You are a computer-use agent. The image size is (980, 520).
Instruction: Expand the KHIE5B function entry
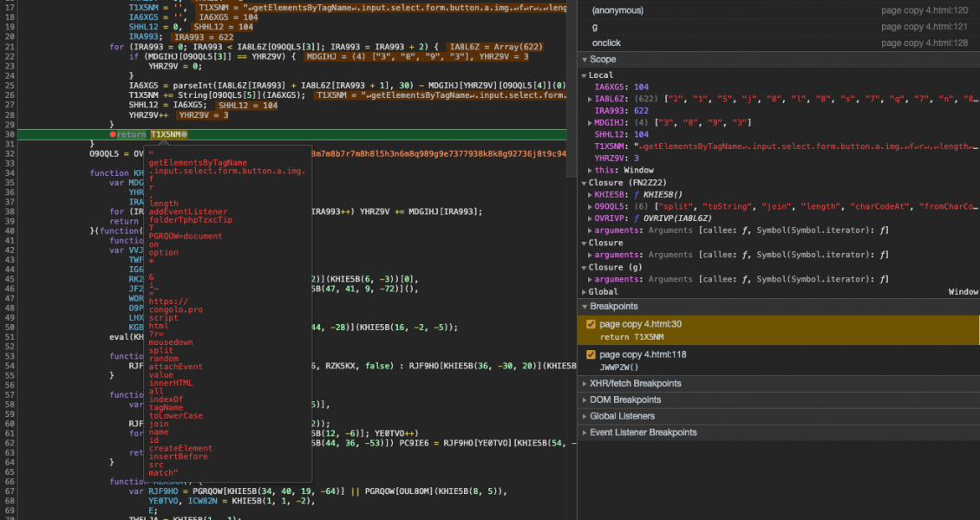(590, 195)
